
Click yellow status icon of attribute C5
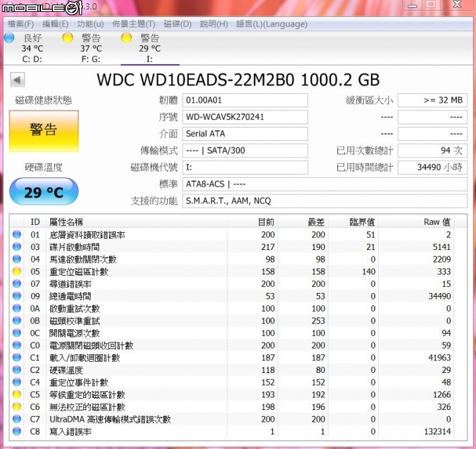point(17,394)
